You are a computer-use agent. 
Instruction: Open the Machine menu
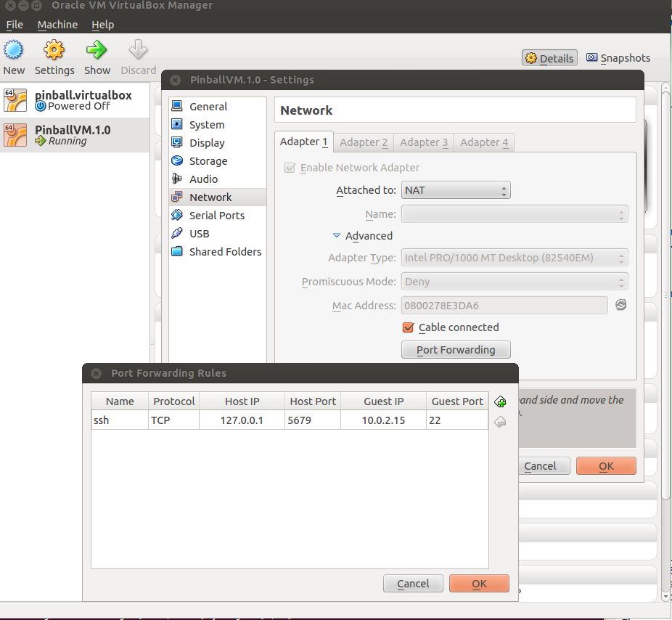coord(57,25)
